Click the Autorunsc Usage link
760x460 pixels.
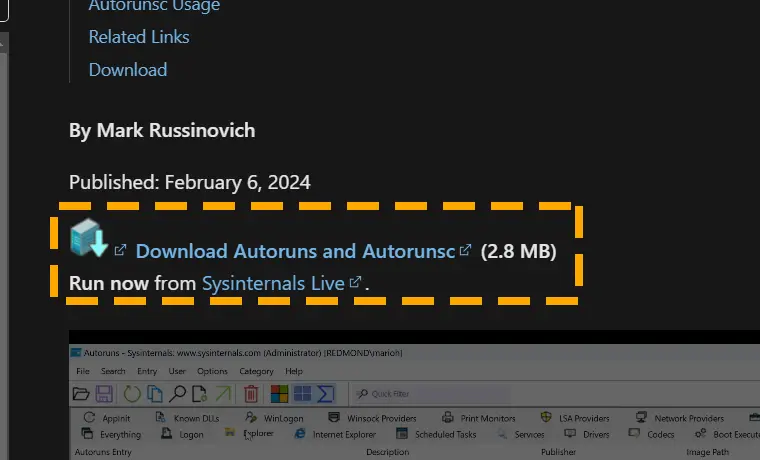(154, 5)
